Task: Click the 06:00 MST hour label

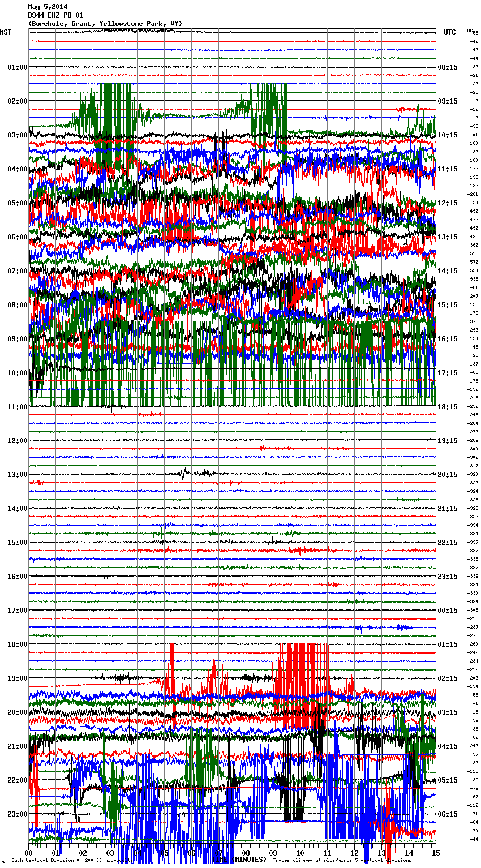Action: (x=18, y=237)
